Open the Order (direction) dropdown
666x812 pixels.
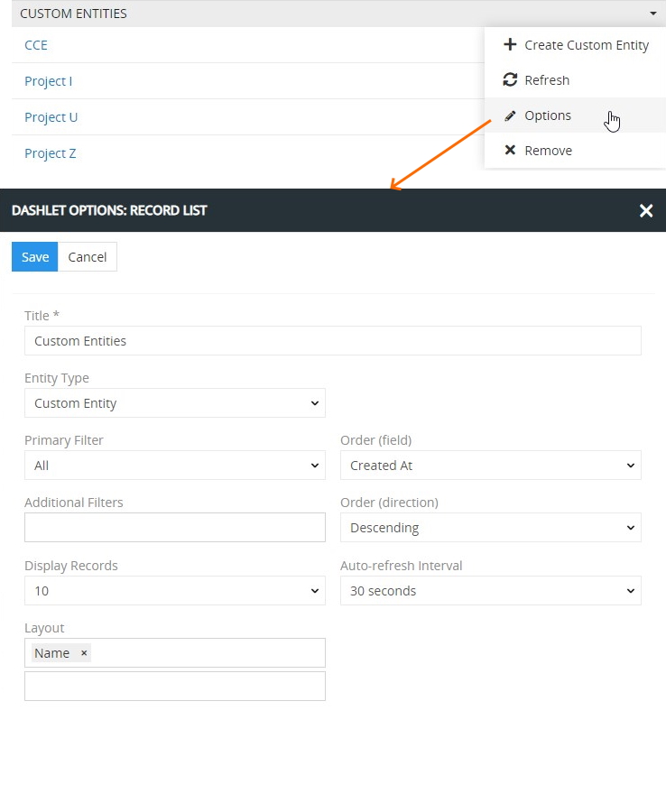tap(490, 527)
